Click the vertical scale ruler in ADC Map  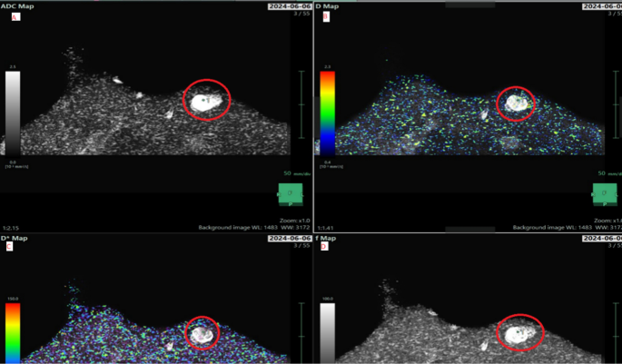[301, 103]
